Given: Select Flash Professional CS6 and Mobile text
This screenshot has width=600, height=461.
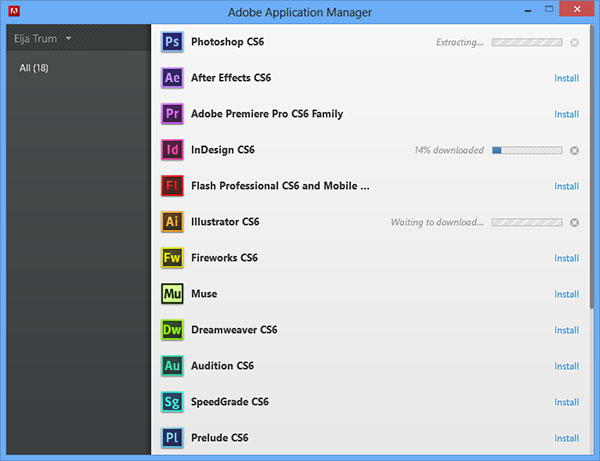Looking at the screenshot, I should (280, 186).
